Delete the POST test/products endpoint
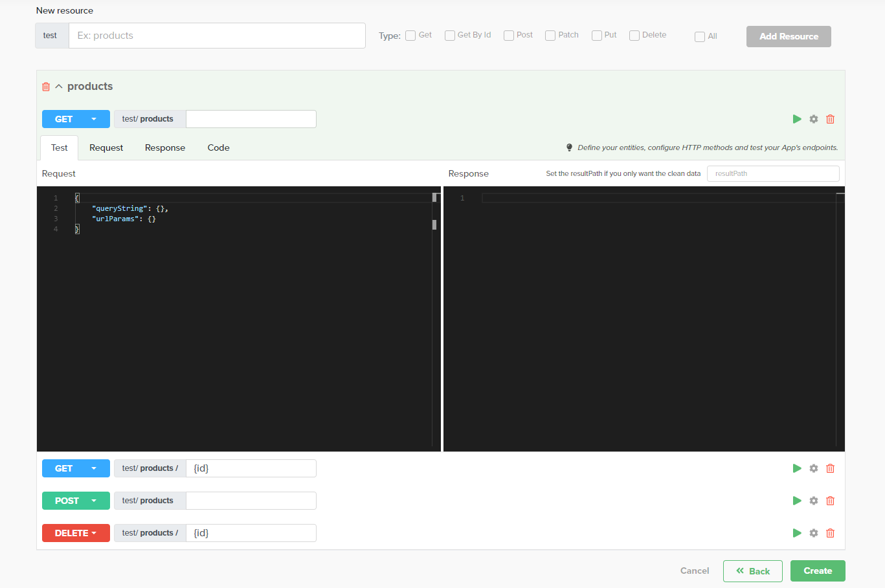The height and width of the screenshot is (588, 885). tap(831, 501)
